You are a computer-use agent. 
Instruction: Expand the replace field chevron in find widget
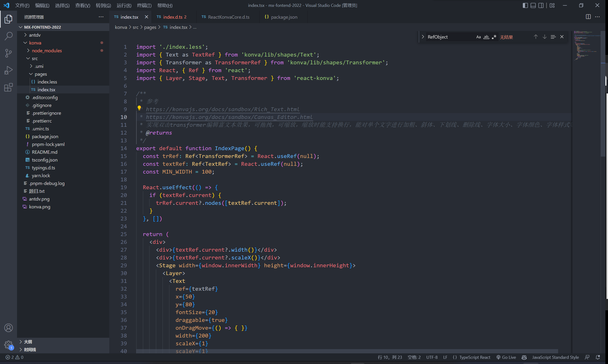pyautogui.click(x=423, y=37)
